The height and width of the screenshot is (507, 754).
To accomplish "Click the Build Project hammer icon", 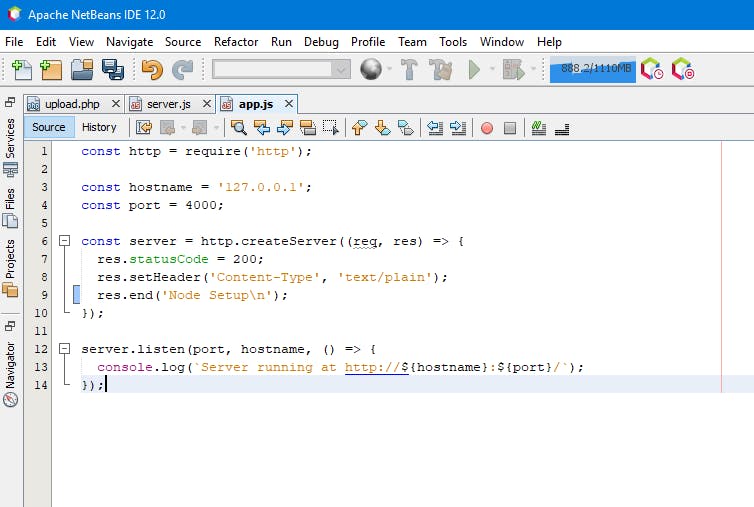I will (409, 69).
